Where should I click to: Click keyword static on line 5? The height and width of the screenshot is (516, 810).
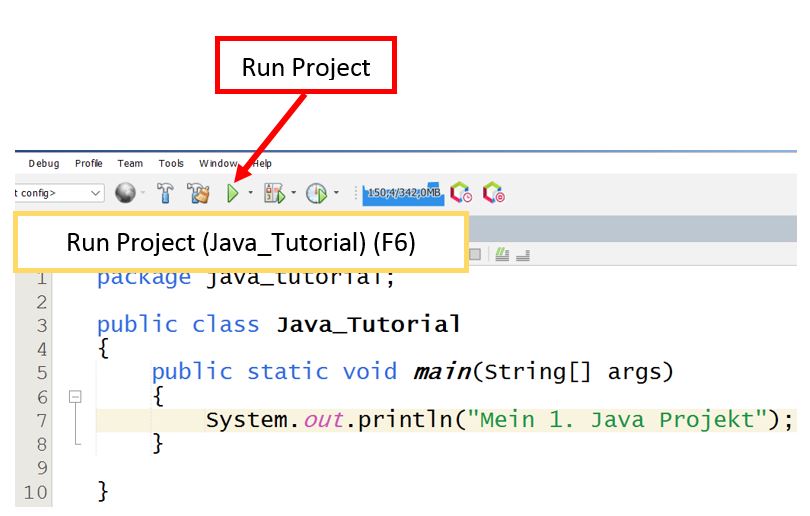click(288, 372)
